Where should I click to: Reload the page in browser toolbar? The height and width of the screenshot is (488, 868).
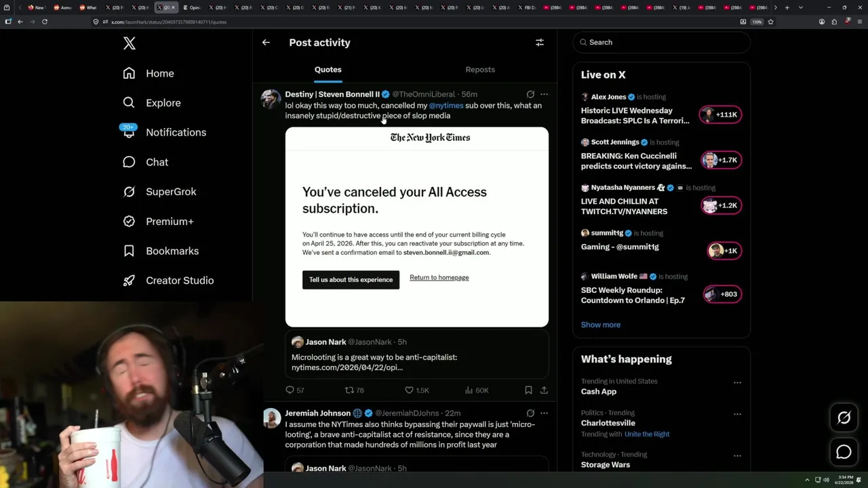[45, 22]
